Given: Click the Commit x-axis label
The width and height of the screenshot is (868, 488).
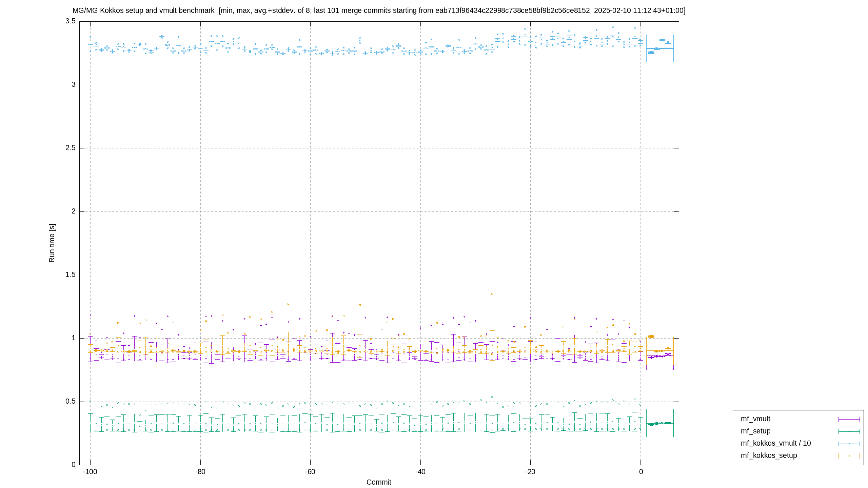Looking at the screenshot, I should pyautogui.click(x=379, y=482).
